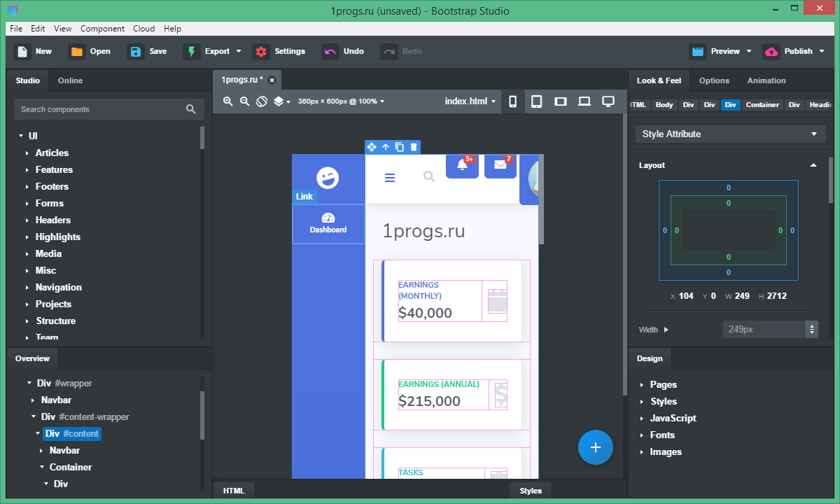Switch to the Animation tab
840x504 pixels.
coord(766,80)
